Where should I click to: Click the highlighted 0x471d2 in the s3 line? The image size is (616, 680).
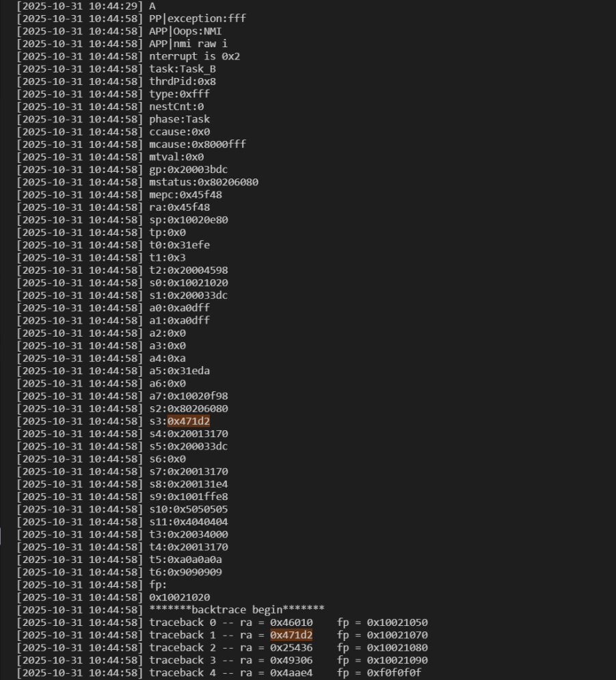(189, 421)
